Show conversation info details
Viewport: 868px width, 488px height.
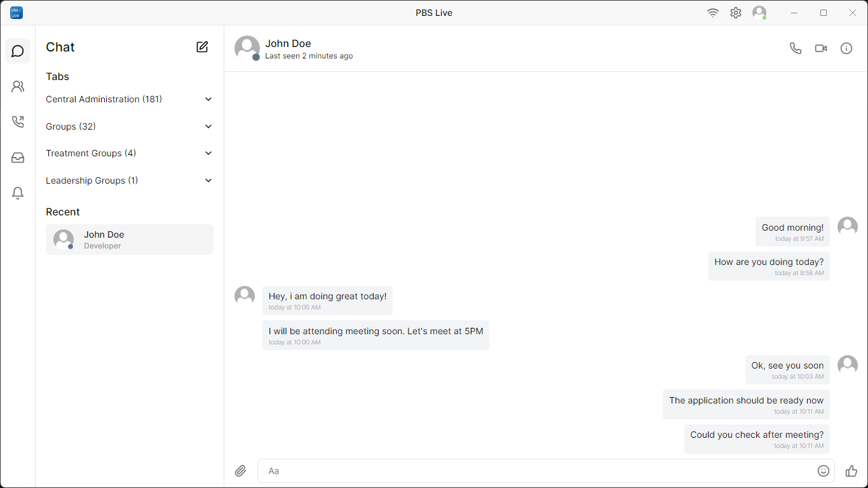pos(846,48)
